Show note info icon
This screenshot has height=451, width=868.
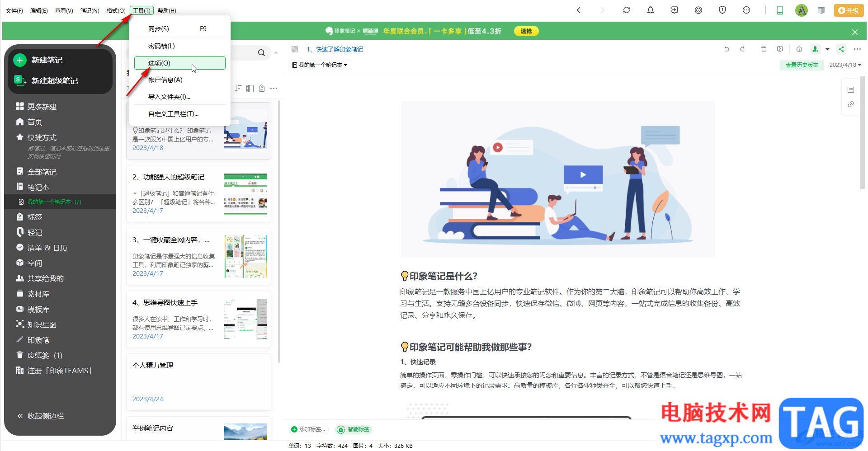pos(799,49)
